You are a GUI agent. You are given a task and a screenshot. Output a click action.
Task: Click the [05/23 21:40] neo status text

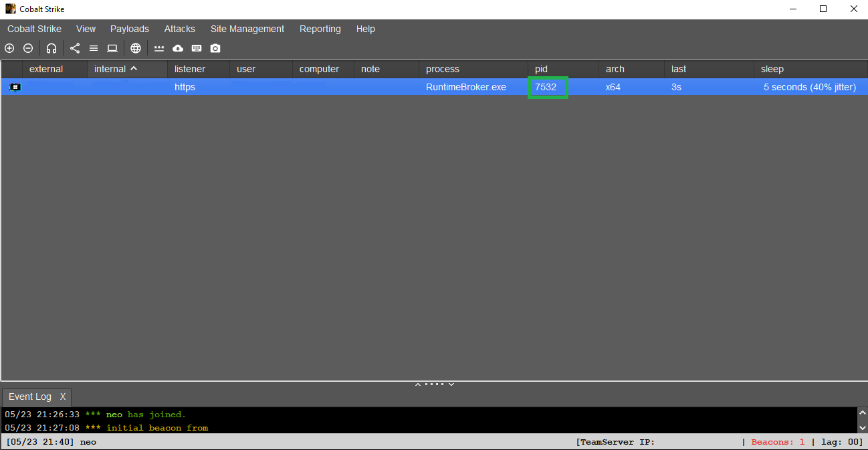click(51, 442)
